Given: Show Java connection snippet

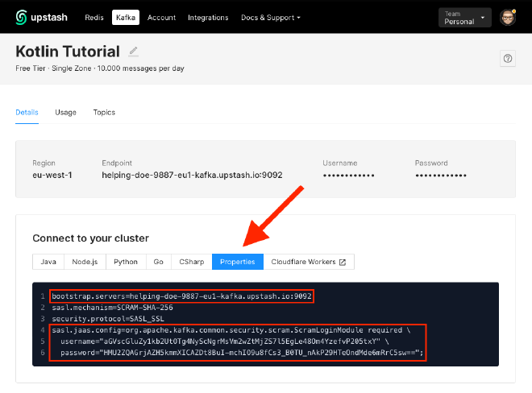Looking at the screenshot, I should tap(48, 262).
